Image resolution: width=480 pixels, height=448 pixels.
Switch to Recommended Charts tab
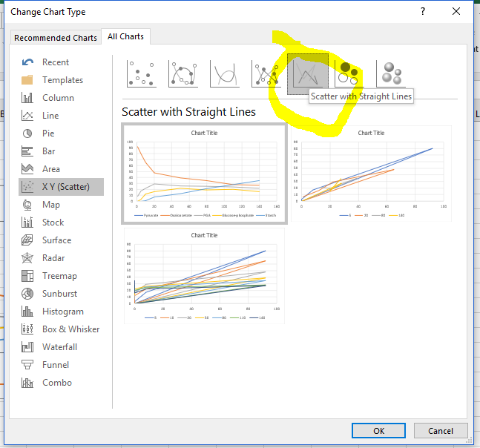click(x=56, y=38)
